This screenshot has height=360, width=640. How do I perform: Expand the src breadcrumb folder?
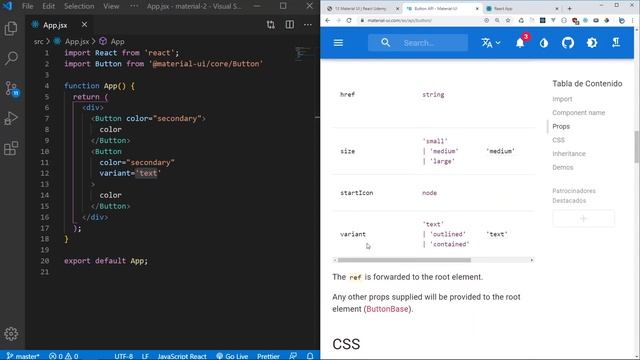[x=38, y=42]
